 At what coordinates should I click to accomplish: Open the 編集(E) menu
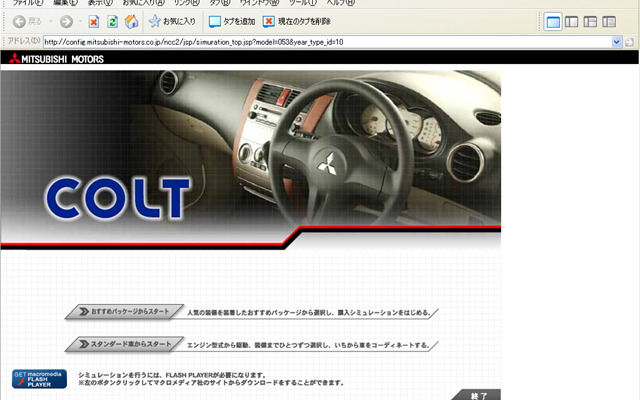click(65, 2)
